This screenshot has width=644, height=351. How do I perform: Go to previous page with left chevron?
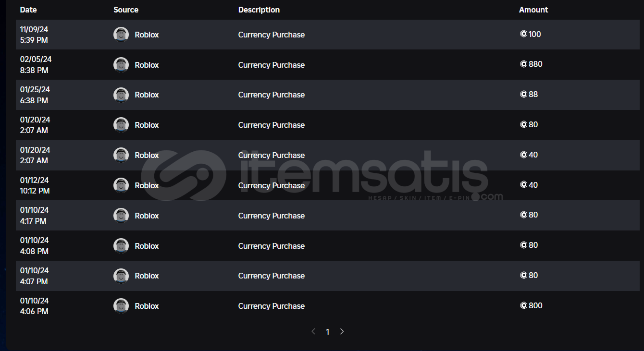313,331
